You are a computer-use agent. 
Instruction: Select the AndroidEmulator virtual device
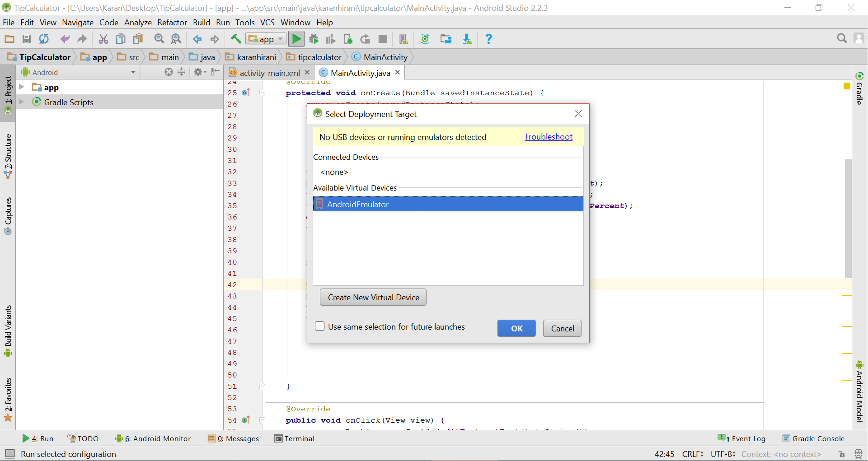click(448, 204)
